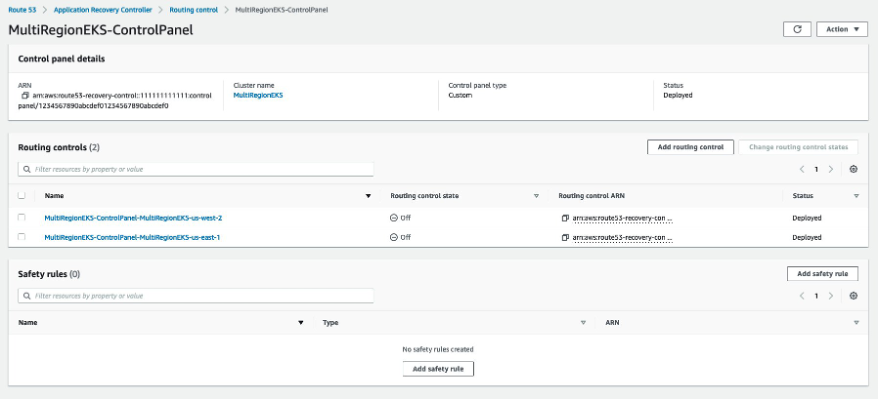This screenshot has width=879, height=400.
Task: Copy ARN icon in us-east-1 row
Action: coord(565,238)
